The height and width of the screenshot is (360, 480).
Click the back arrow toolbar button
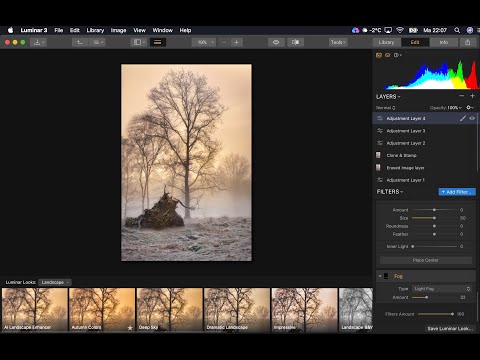pos(79,42)
